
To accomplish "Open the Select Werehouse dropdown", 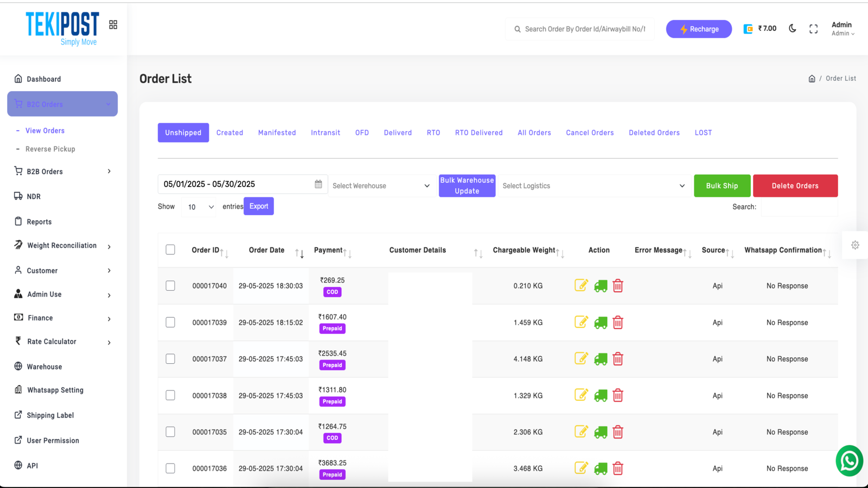I will coord(381,185).
